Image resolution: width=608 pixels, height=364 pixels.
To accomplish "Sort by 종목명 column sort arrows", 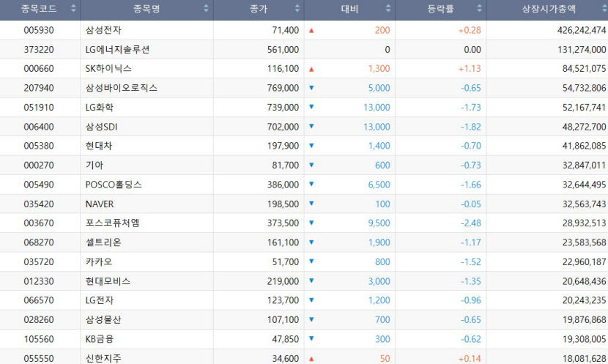I will (206, 8).
